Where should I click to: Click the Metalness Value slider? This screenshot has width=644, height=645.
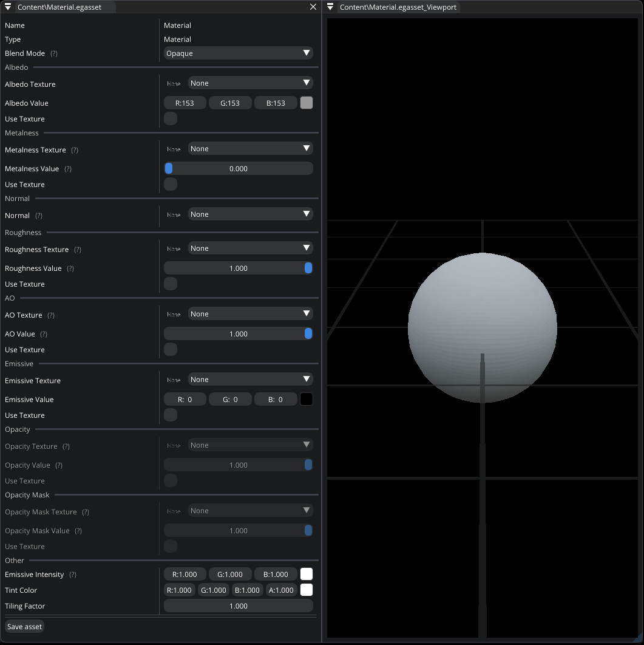point(239,169)
